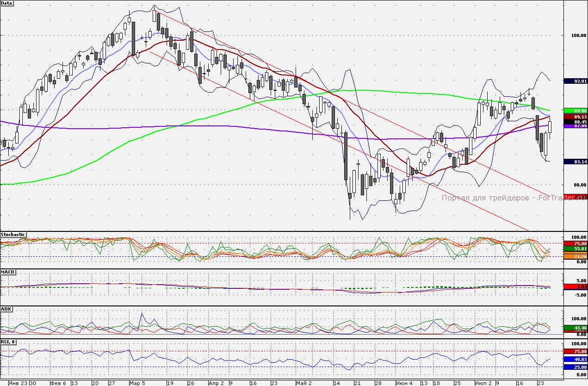This screenshot has width=588, height=386.
Task: Click the 'Фев 6' date label
Action: click(58, 383)
